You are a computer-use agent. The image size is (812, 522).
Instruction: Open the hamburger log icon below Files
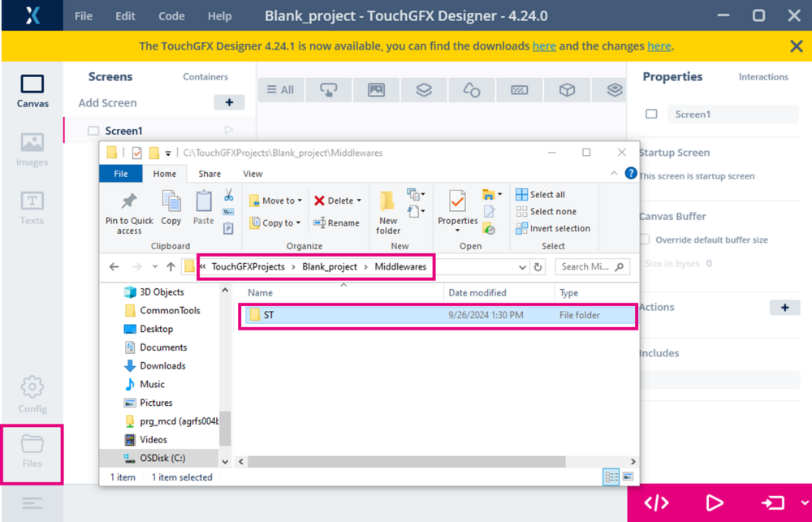32,503
